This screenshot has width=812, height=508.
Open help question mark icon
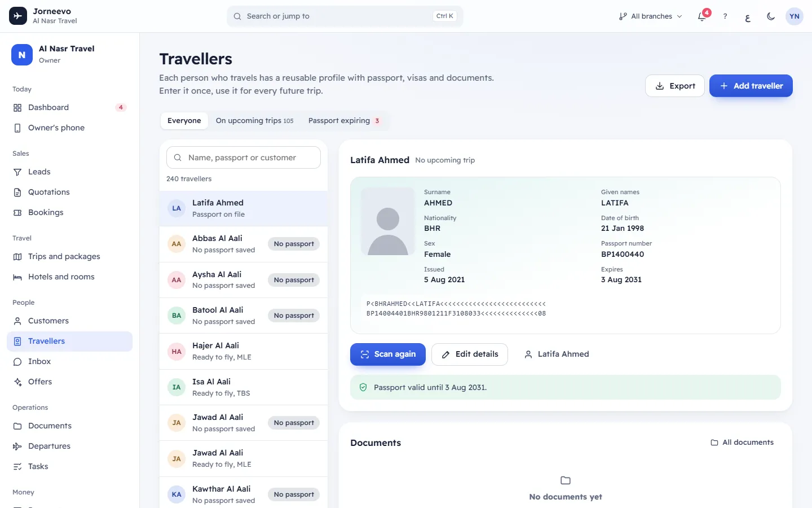tap(725, 16)
